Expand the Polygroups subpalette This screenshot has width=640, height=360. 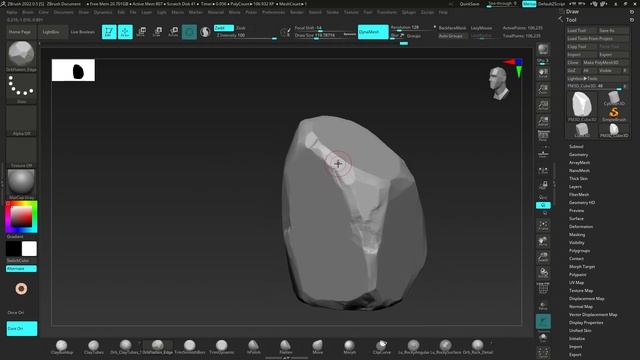coord(580,251)
